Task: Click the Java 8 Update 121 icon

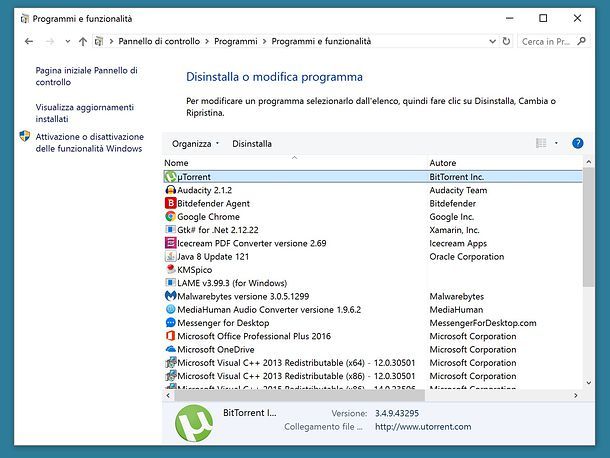Action: 170,256
